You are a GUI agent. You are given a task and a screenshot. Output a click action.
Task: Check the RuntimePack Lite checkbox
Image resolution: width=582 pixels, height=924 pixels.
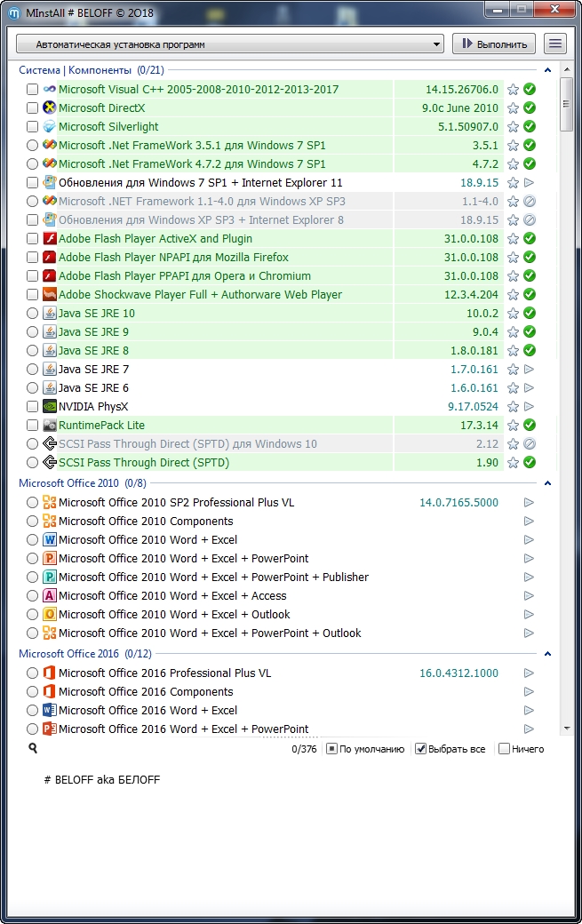(32, 426)
